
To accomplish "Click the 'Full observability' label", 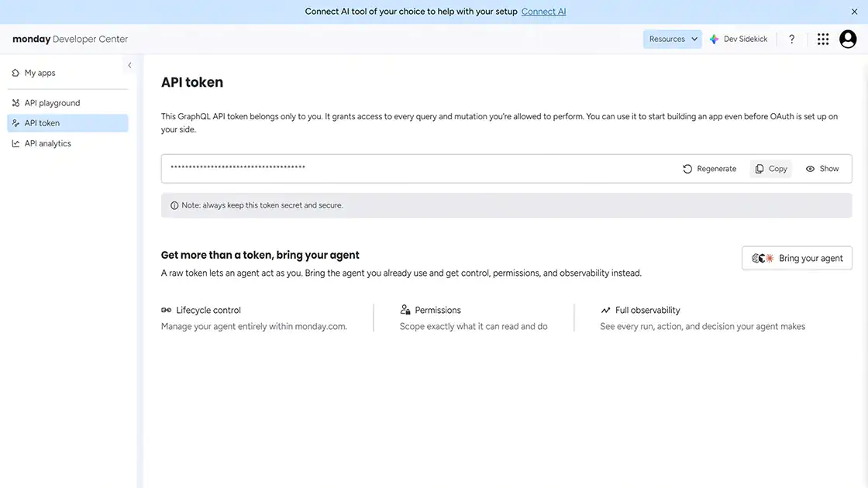I will click(648, 311).
